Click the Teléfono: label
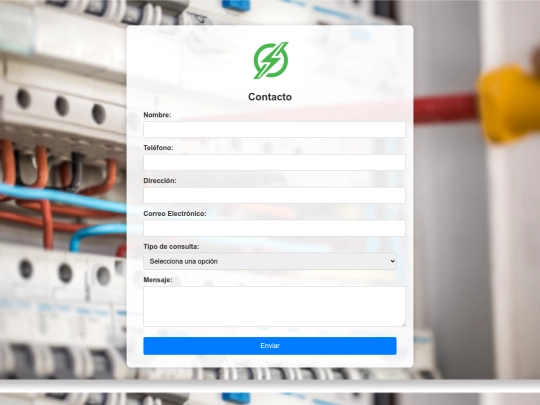This screenshot has height=405, width=540. [158, 148]
